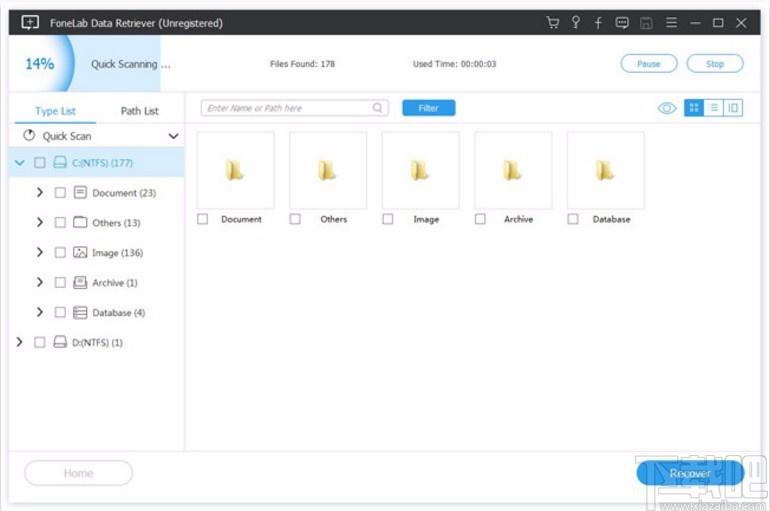The image size is (770, 511).
Task: Switch to thumbnail grid view
Action: click(x=694, y=108)
